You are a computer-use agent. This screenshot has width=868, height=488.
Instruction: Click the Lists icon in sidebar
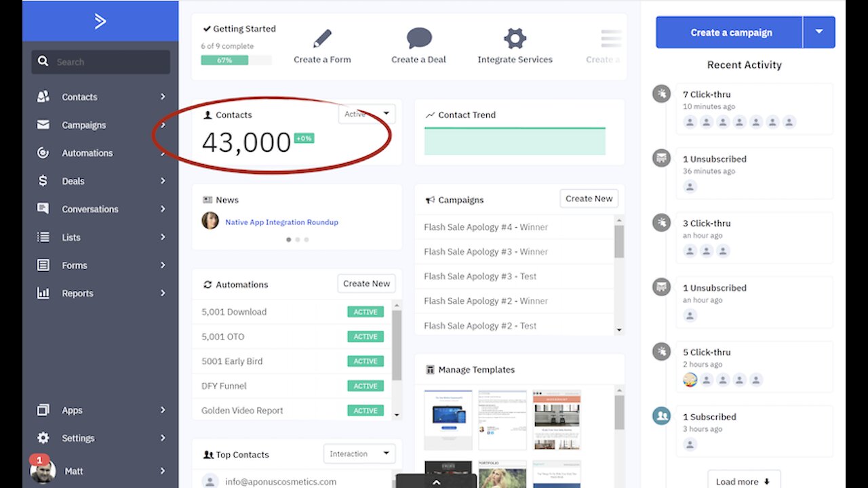pos(43,237)
